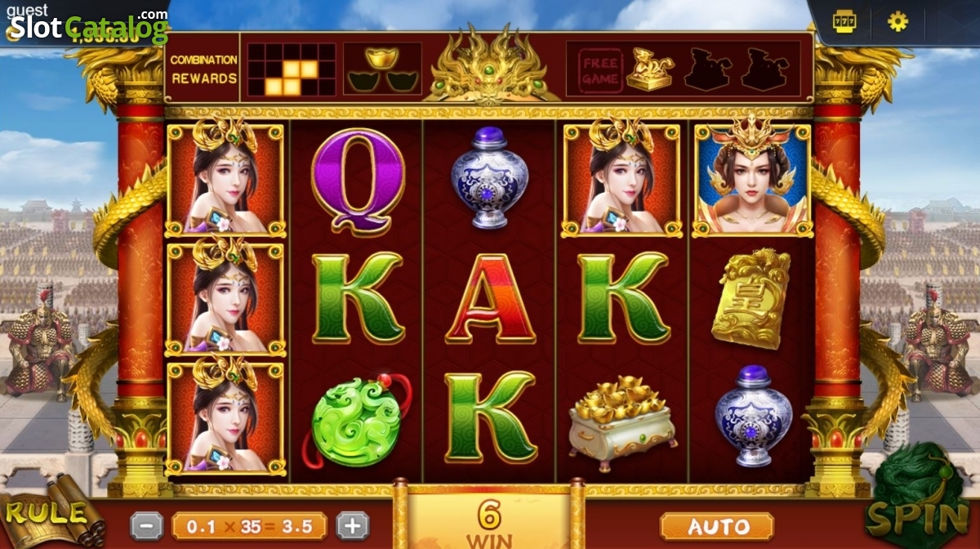Enable AUTO spin mode
This screenshot has width=980, height=549.
(717, 527)
